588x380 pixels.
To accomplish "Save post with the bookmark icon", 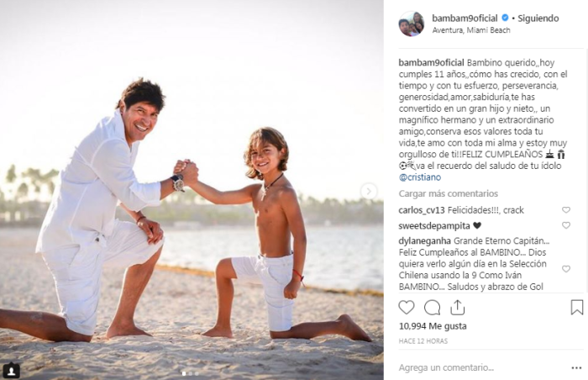I will (577, 308).
